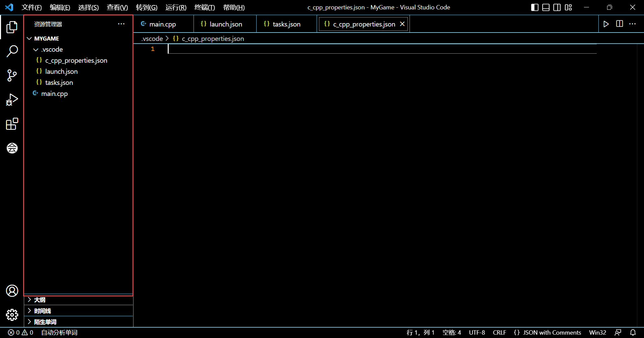644x338 pixels.
Task: Open the round custom extension icon in activity bar
Action: click(12, 148)
